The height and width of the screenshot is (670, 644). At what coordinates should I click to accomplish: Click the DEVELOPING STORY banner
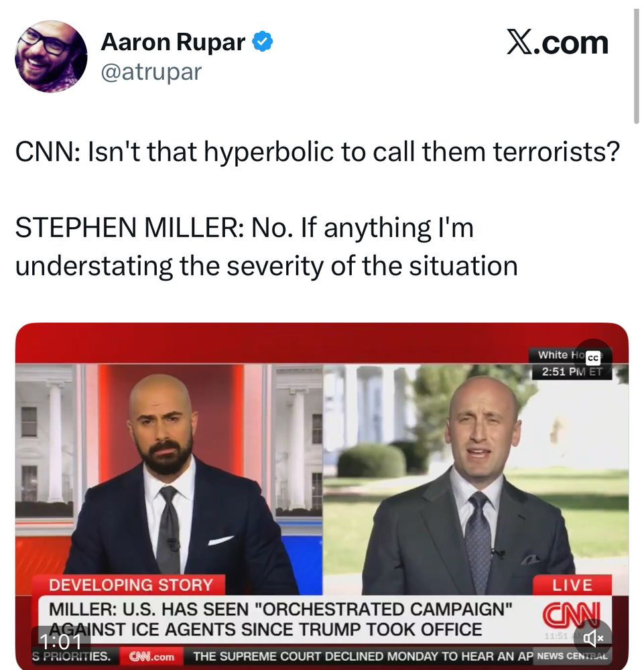130,585
